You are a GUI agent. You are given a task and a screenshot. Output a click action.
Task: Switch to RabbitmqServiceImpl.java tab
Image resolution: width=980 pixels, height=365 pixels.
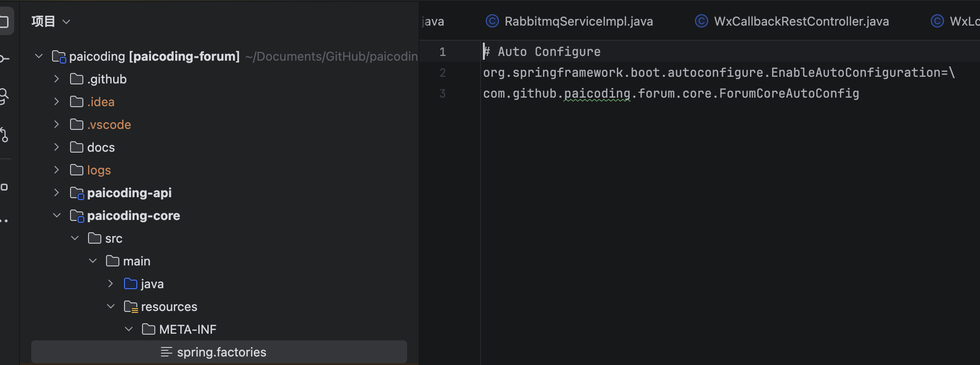578,21
